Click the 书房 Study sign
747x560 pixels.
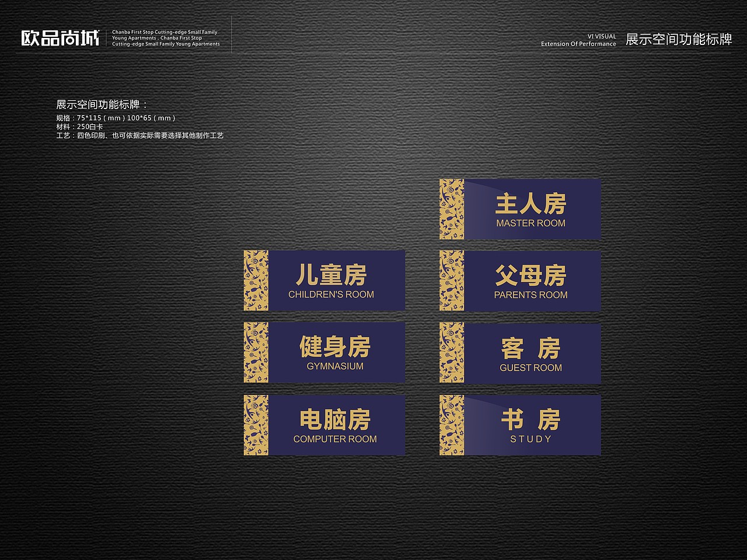point(520,425)
